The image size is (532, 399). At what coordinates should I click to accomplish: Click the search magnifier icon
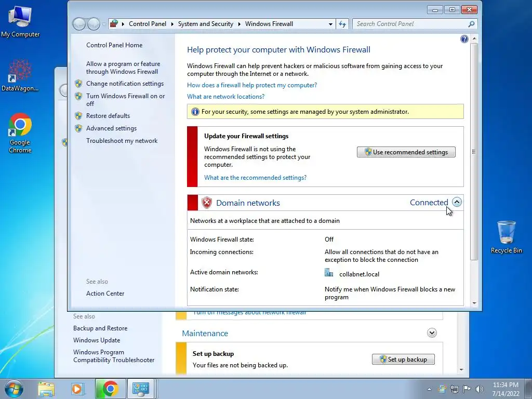[x=471, y=24]
